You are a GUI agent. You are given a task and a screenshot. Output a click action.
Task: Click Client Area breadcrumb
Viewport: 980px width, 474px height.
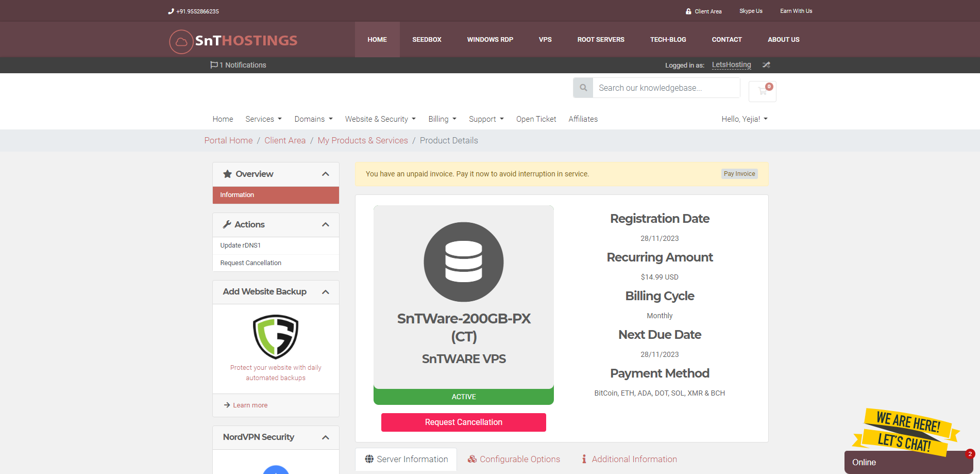[x=285, y=140]
